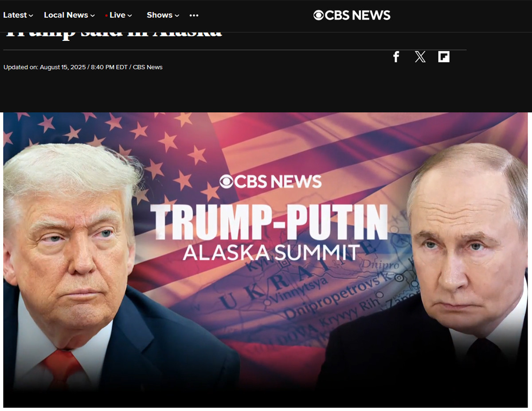Click the red live indicator dot

coord(106,16)
